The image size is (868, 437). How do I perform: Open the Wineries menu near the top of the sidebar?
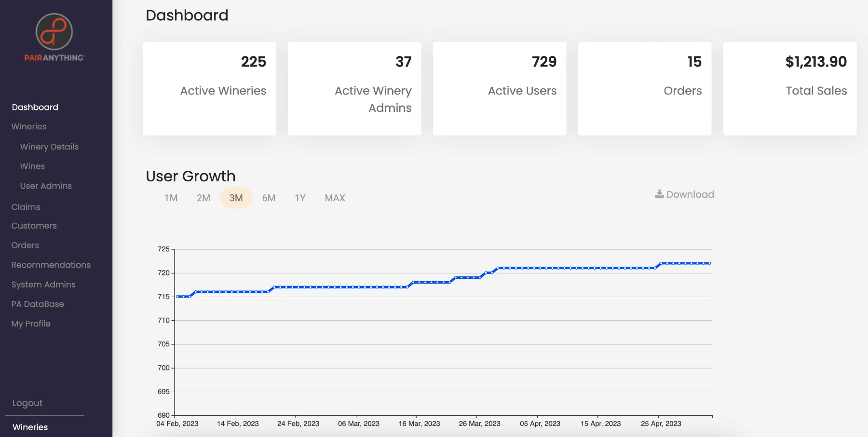click(x=29, y=126)
